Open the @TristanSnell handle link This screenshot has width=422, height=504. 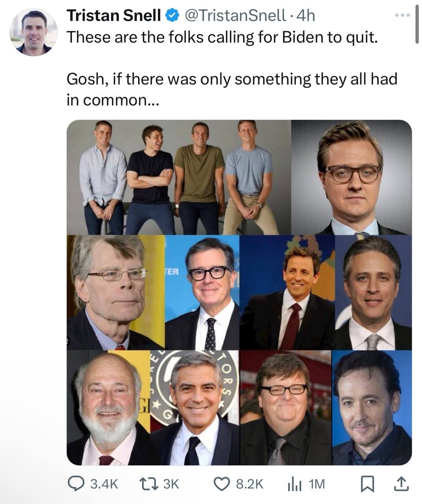[x=235, y=16]
